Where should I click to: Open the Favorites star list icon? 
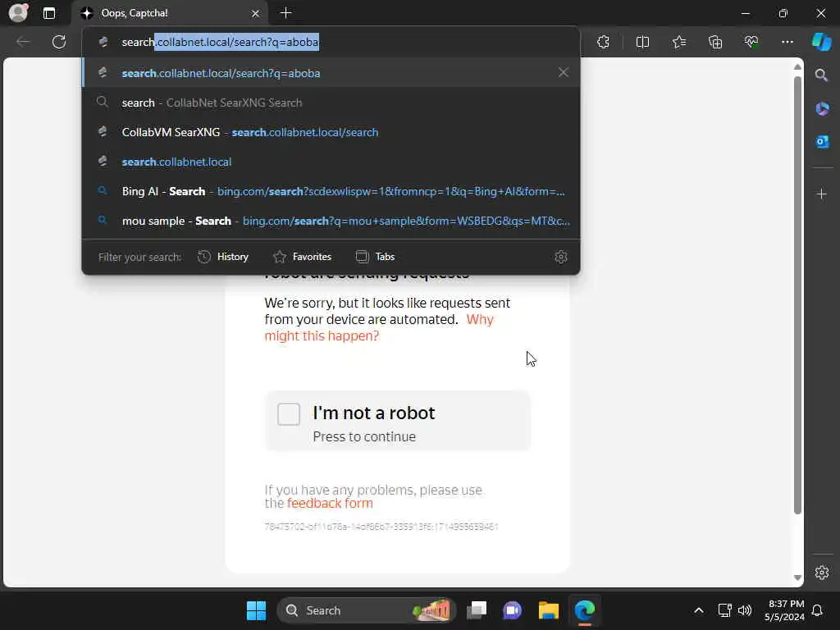[679, 42]
